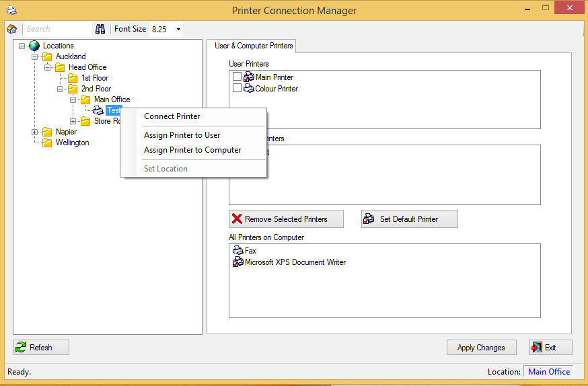Expand the Napier tree node
The height and width of the screenshot is (386, 588).
pos(35,132)
